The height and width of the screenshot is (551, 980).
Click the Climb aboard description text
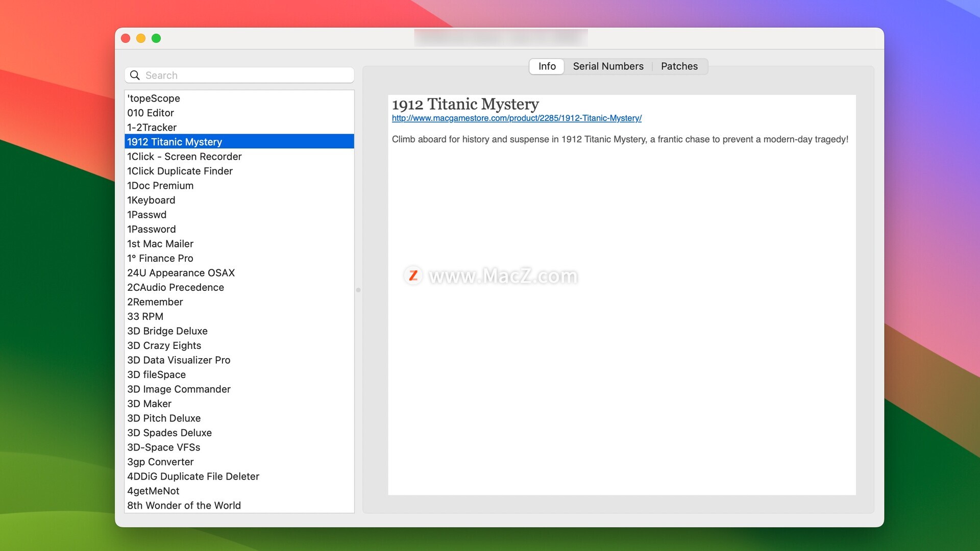[620, 139]
